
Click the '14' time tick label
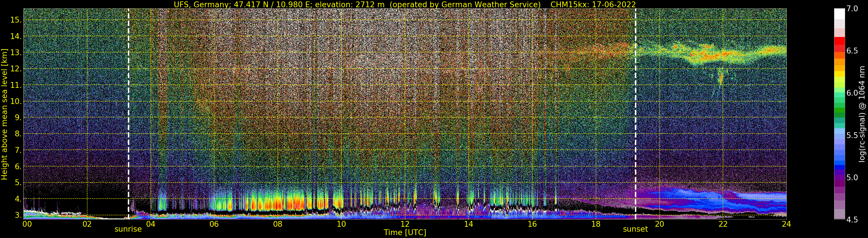pos(468,224)
